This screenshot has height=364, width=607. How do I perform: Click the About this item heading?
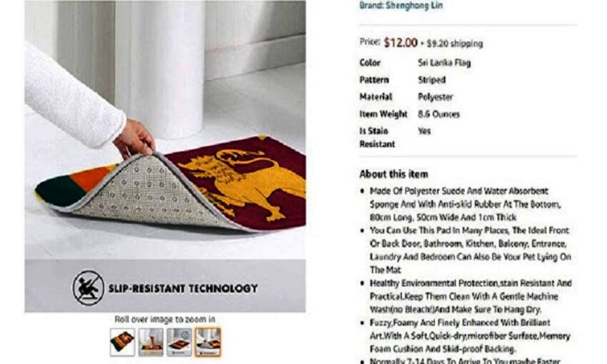coord(393,174)
